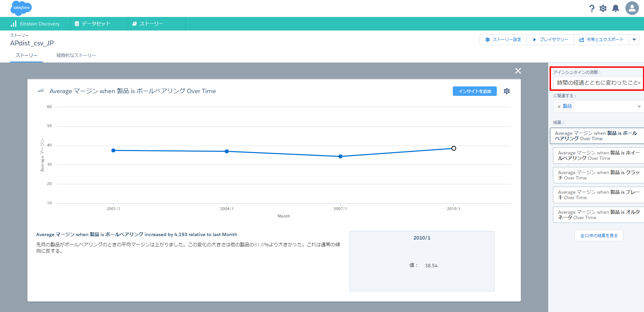Close the insight panel with X
Screen dimensions: 644x312
pyautogui.click(x=518, y=71)
